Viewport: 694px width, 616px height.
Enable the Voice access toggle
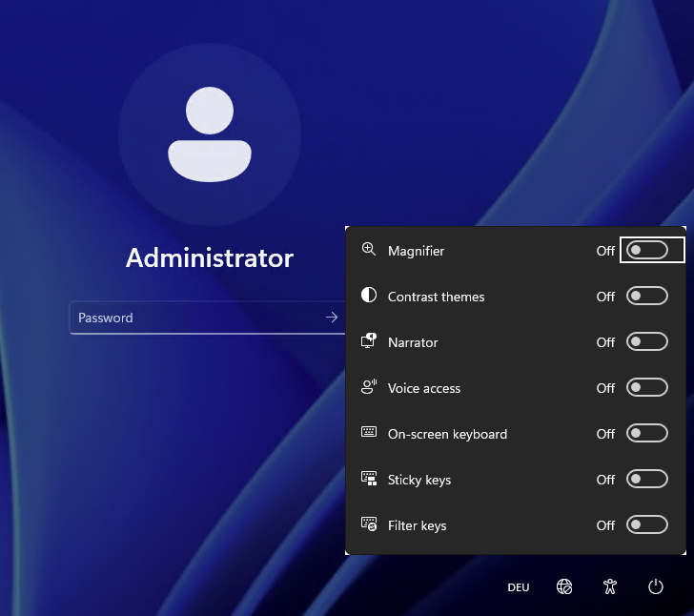click(x=647, y=387)
